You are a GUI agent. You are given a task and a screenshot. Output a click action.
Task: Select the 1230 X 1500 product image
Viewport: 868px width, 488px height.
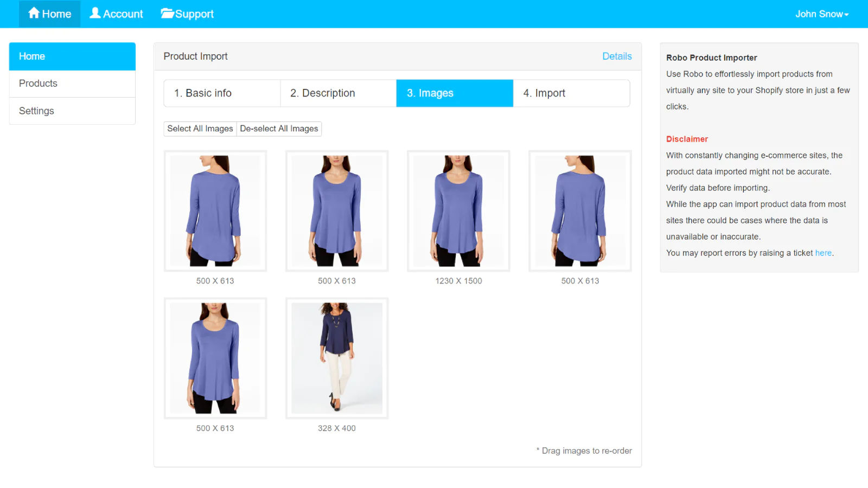pyautogui.click(x=458, y=211)
